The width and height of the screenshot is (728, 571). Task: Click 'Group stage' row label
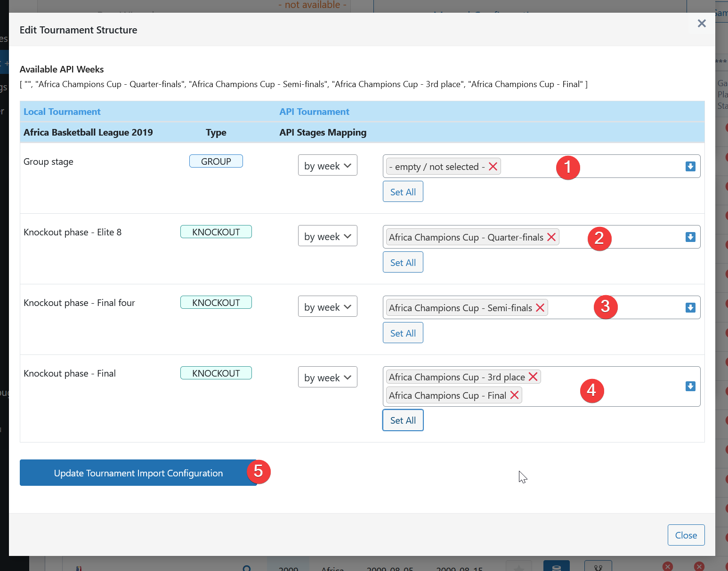tap(49, 161)
